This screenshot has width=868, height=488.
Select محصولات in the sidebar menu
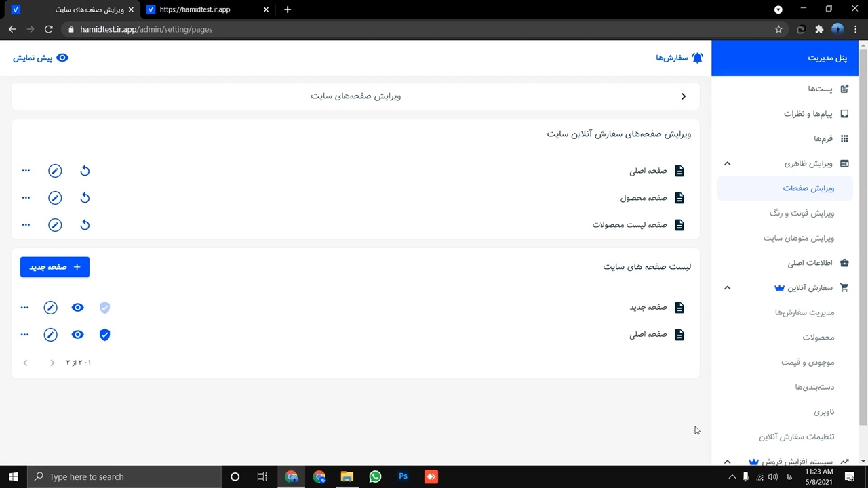click(818, 338)
